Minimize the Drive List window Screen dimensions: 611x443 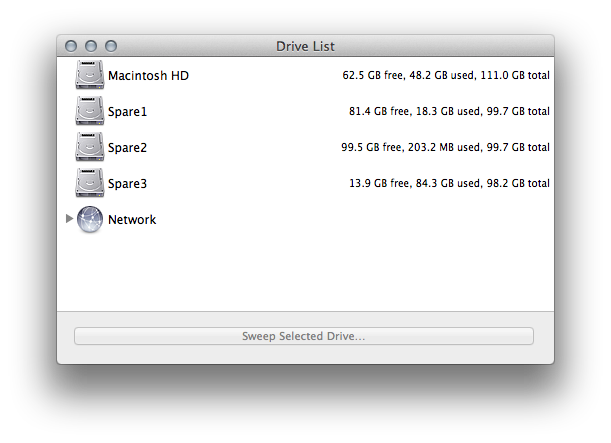[x=91, y=46]
